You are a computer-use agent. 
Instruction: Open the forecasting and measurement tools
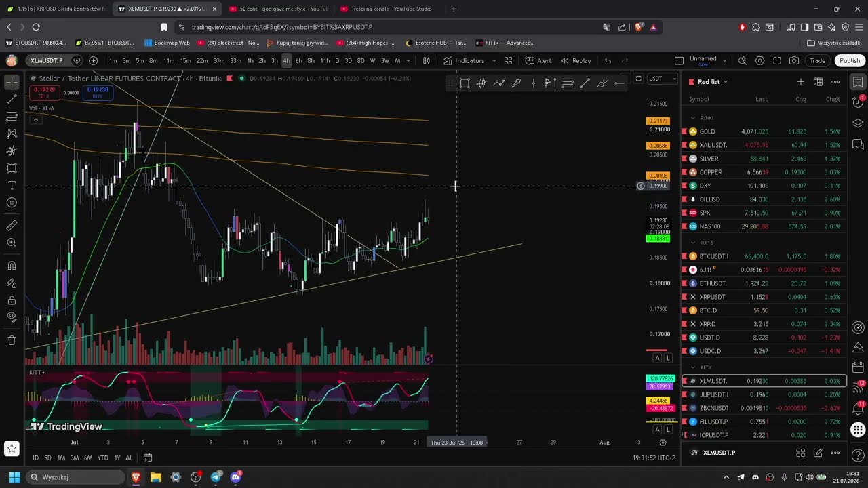[x=12, y=151]
